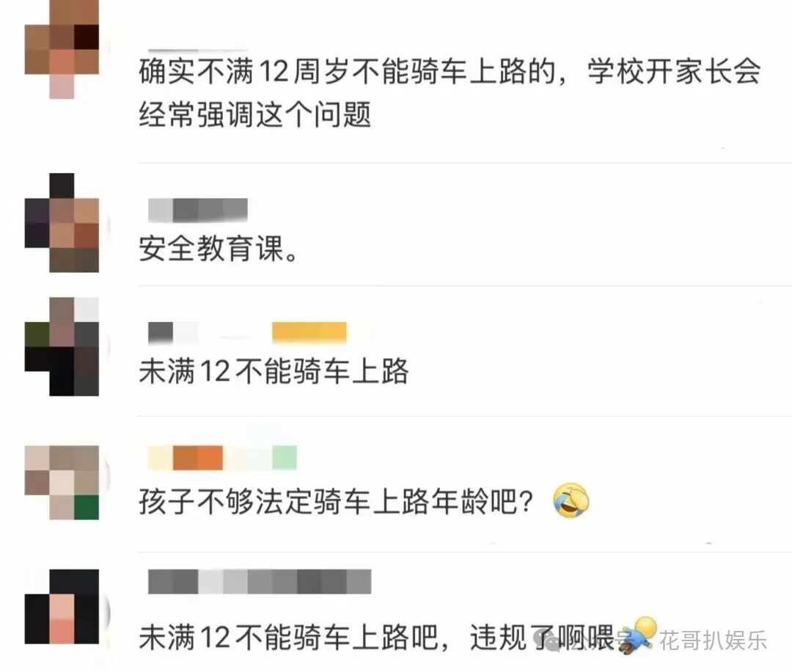Open blurred username above 安全教育课

pos(197,211)
